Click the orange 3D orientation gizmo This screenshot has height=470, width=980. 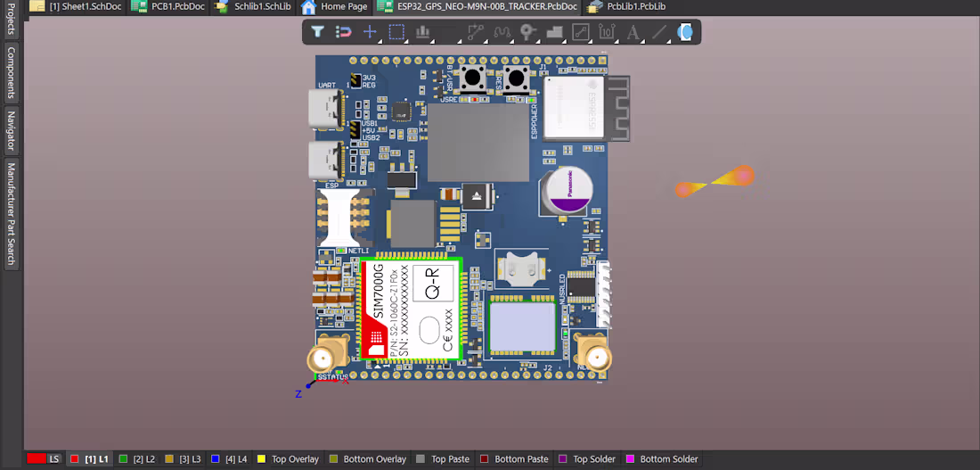[x=715, y=181]
